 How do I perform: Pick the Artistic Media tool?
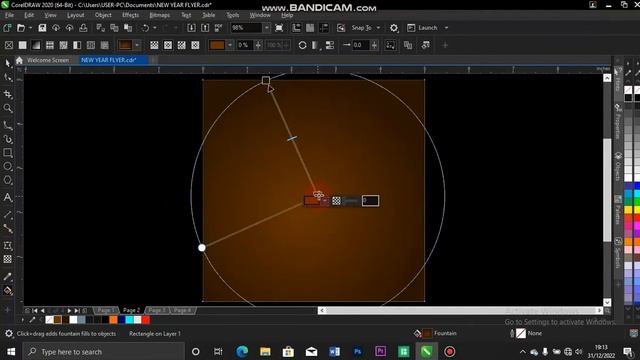pyautogui.click(x=8, y=139)
